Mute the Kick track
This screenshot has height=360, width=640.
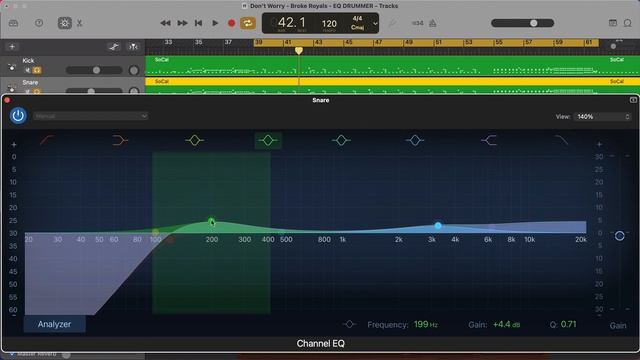point(28,70)
